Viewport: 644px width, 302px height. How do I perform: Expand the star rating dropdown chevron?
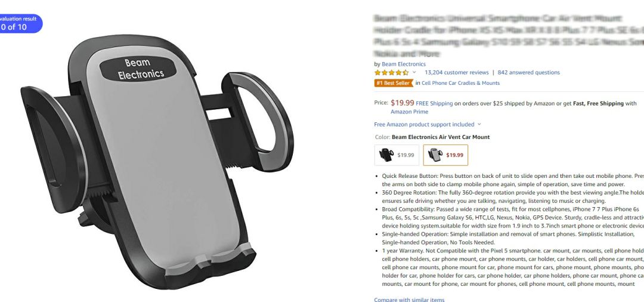[x=414, y=72]
